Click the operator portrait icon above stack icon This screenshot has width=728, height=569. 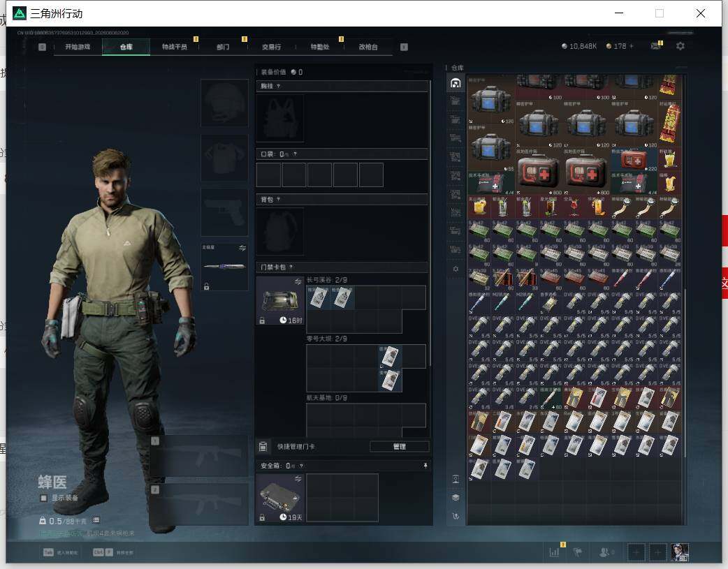tap(456, 480)
